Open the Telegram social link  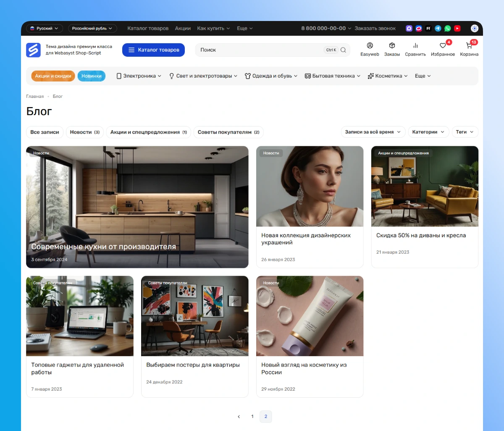438,29
